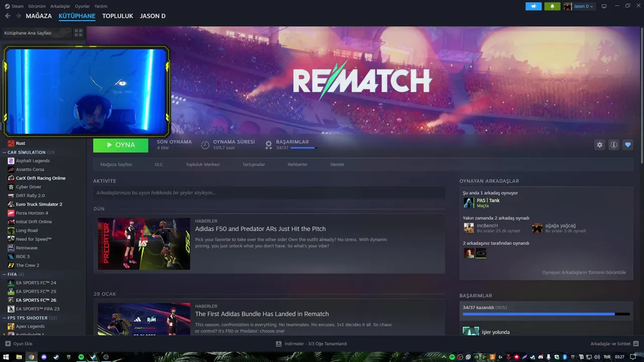Click Arkadaşlar ve Sohbet
644x362 pixels.
[610, 344]
